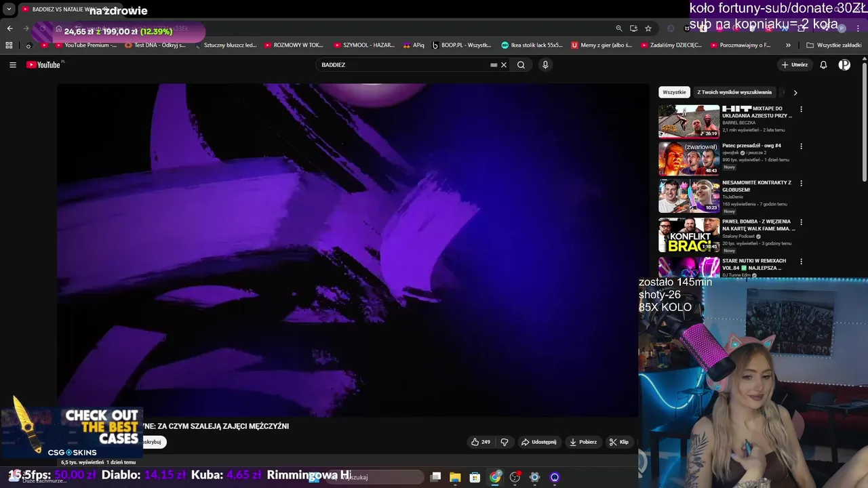This screenshot has height=488, width=868.
Task: Open the Chrome tab search dropdown arrow
Action: [x=9, y=9]
